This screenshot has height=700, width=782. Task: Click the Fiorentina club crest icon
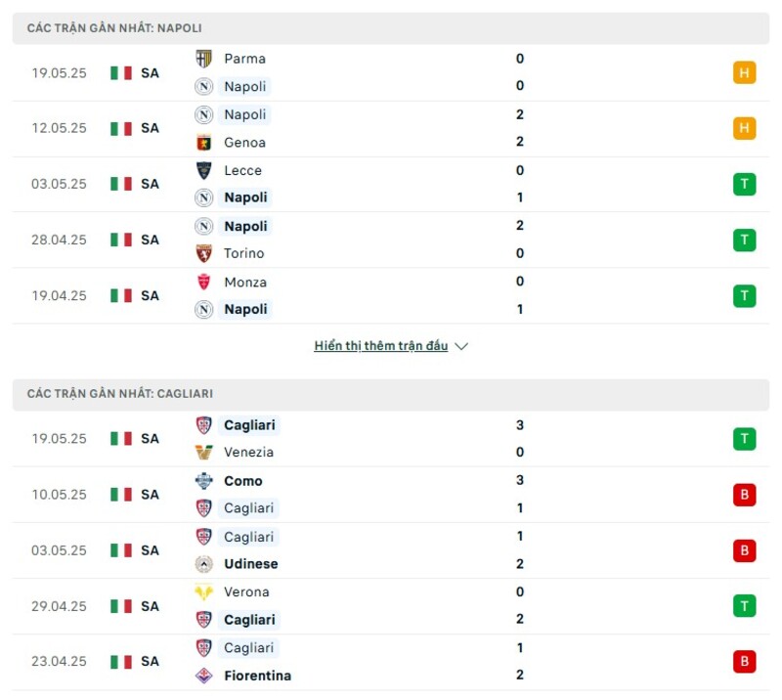[x=203, y=676]
